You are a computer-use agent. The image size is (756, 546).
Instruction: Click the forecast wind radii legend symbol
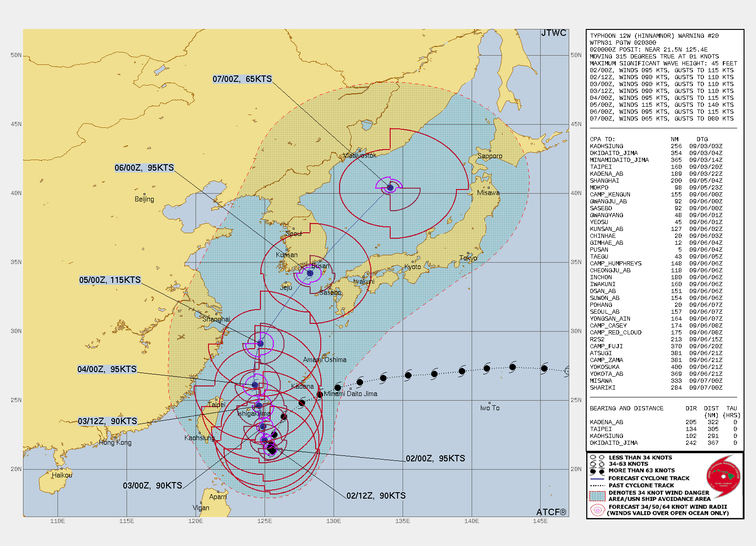pos(597,510)
